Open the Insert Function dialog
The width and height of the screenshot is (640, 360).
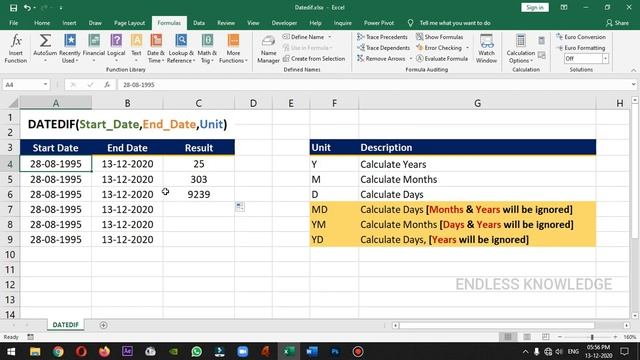coord(16,49)
